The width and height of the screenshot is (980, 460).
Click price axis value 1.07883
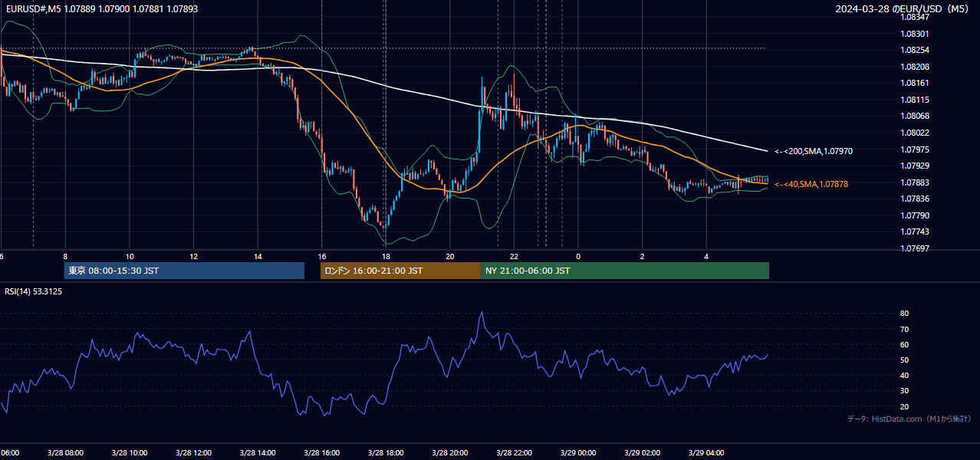[915, 182]
